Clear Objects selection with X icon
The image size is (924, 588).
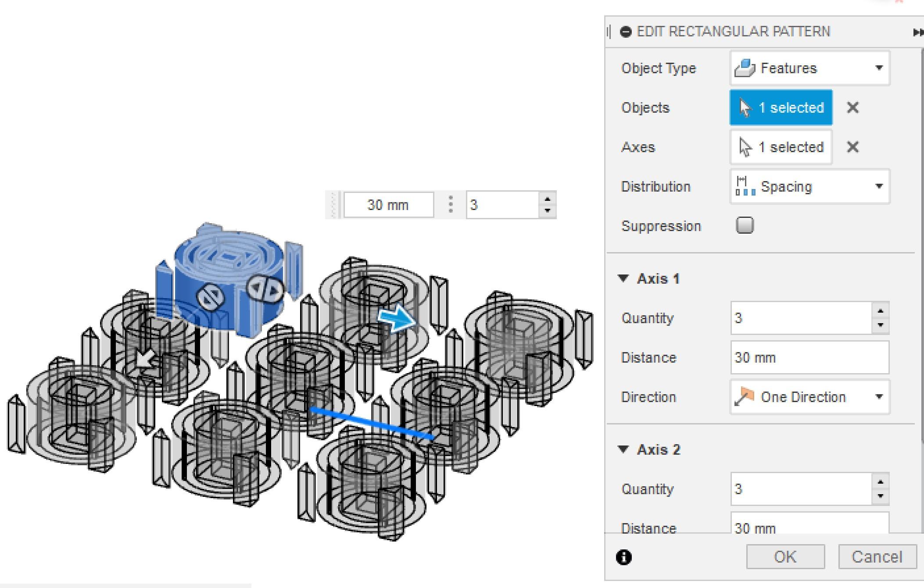pos(852,107)
